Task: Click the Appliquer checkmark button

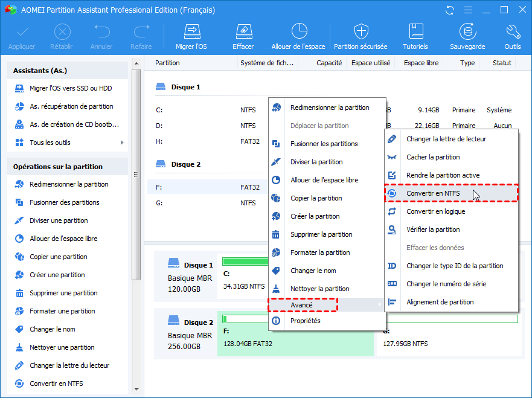Action: click(22, 37)
